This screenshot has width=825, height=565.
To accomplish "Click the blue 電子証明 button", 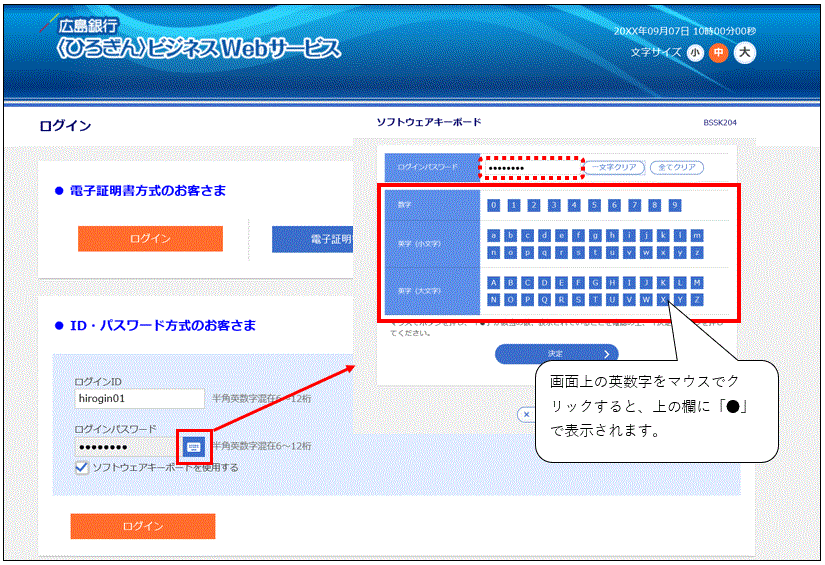I will pos(313,239).
